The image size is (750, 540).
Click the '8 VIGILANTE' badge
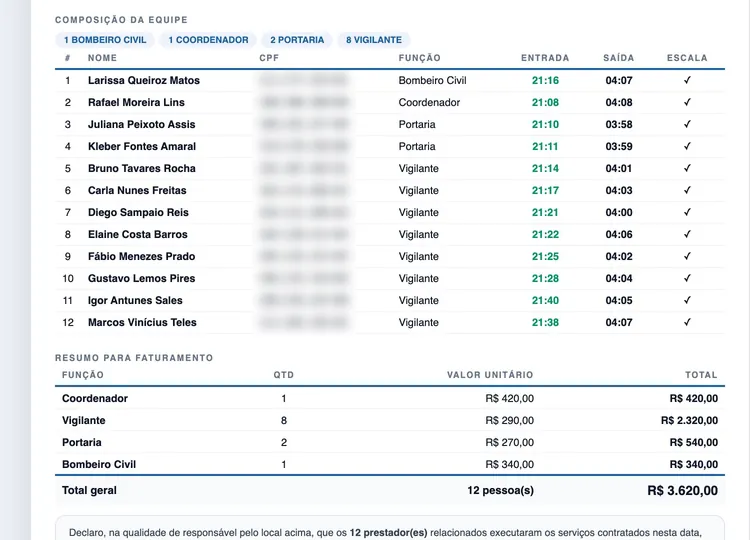[x=374, y=40]
